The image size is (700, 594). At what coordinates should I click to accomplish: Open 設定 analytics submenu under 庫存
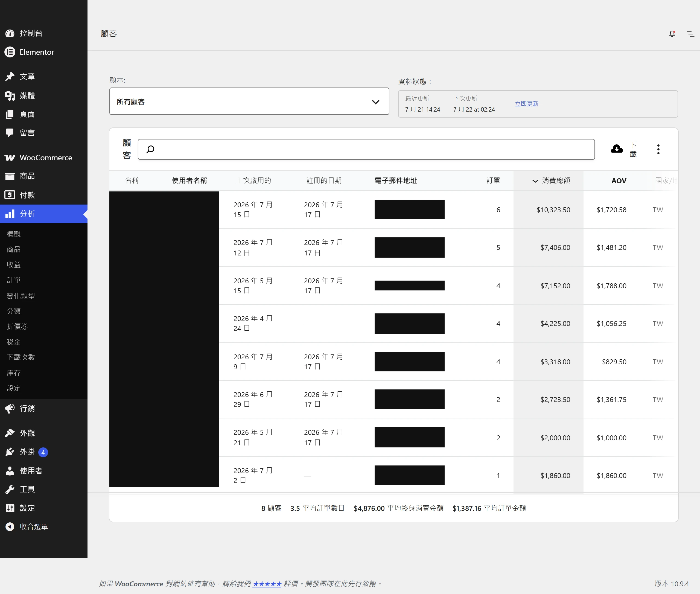(x=14, y=388)
